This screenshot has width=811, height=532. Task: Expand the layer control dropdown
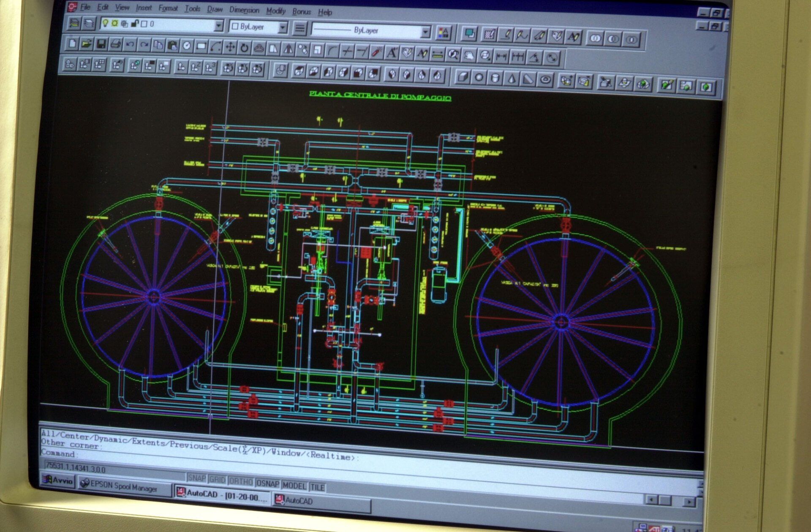click(218, 26)
